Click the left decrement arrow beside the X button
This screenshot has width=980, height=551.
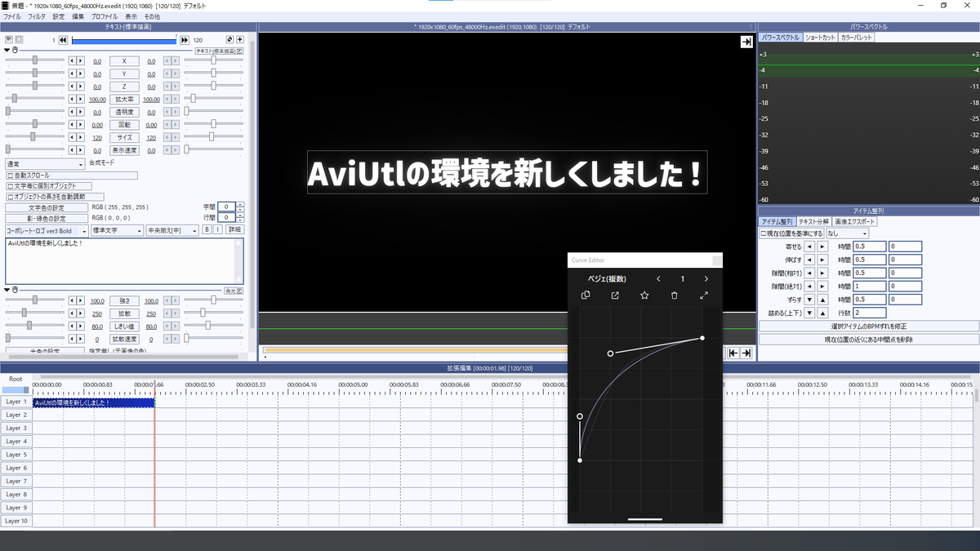coord(72,61)
